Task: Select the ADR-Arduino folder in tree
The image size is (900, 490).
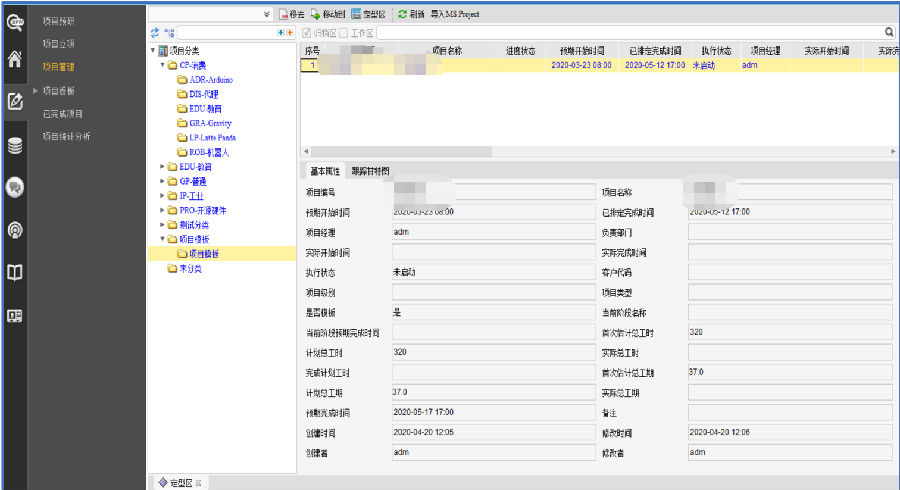Action: pos(210,79)
